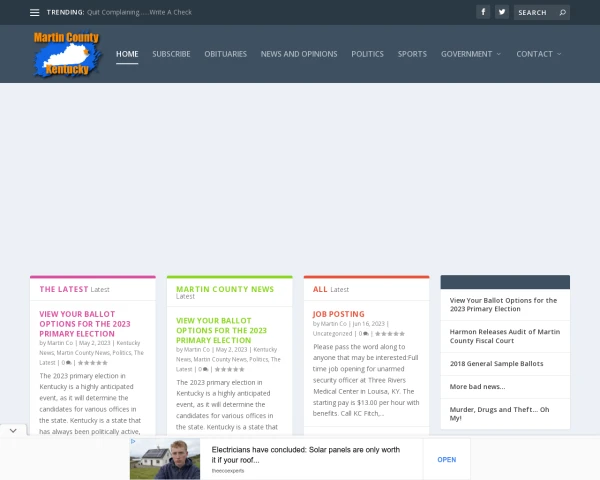Open the Subscribe menu item

(x=171, y=54)
